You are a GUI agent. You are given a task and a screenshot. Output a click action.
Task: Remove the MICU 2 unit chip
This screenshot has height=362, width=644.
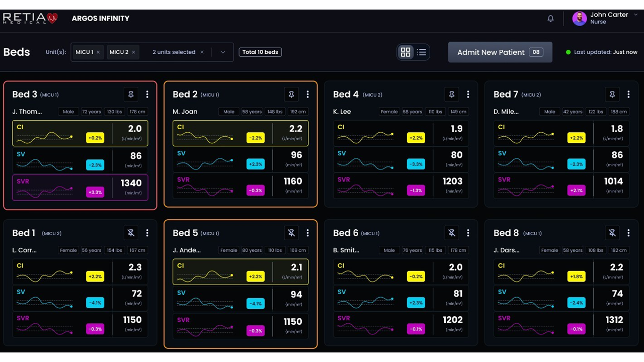(133, 52)
